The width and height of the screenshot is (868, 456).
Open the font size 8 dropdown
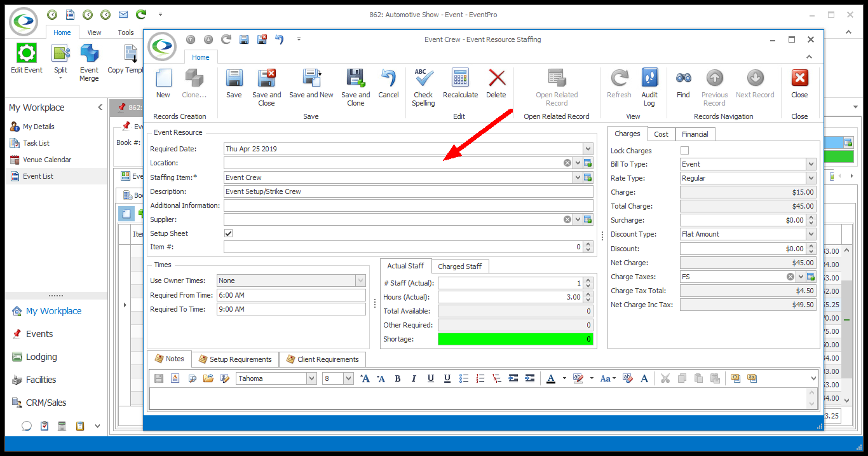point(348,378)
